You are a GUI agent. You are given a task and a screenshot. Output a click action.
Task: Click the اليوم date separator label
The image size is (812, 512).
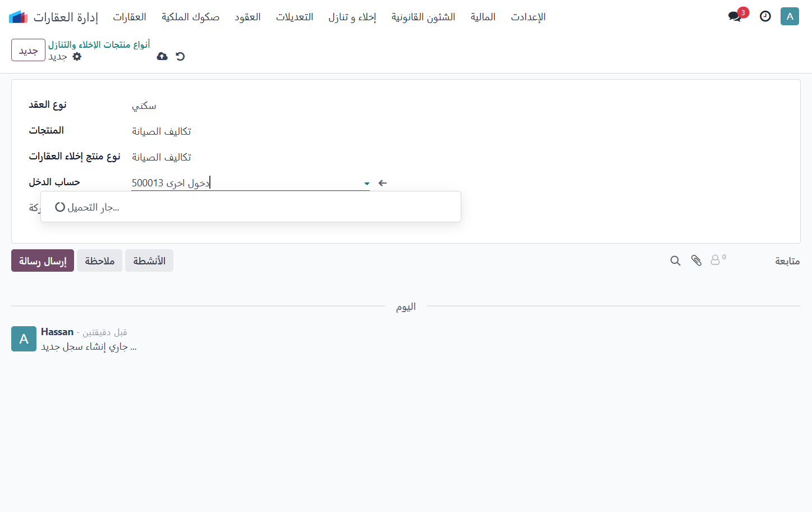(406, 307)
